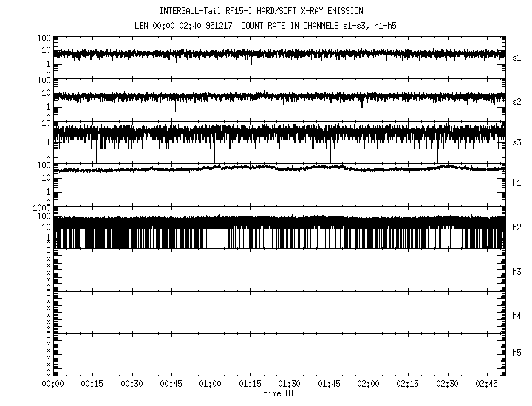This screenshot has width=532, height=406.
Task: Click the h3 channel label
Action: click(x=516, y=272)
